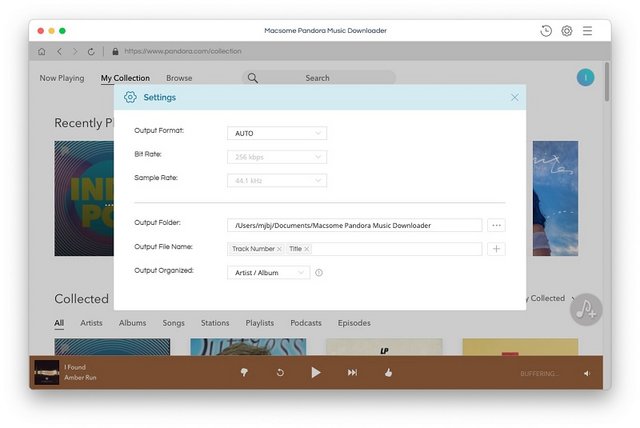Remove the Title tag
640x428 pixels.
(307, 249)
